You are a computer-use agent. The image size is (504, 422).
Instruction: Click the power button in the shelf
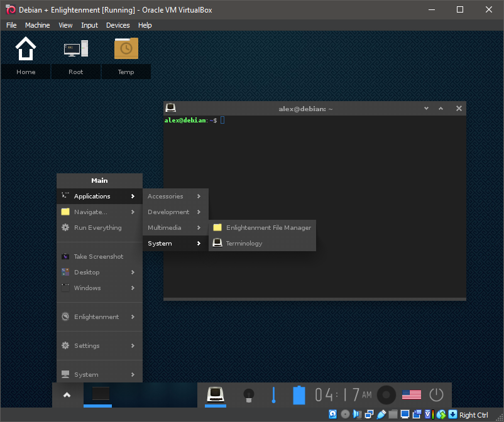436,395
